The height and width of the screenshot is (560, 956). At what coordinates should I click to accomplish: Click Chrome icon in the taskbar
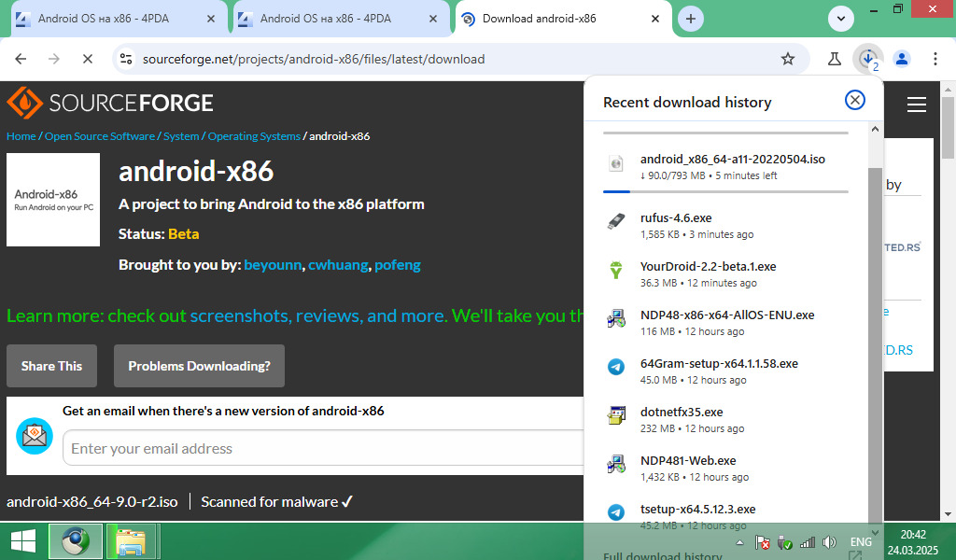coord(76,541)
